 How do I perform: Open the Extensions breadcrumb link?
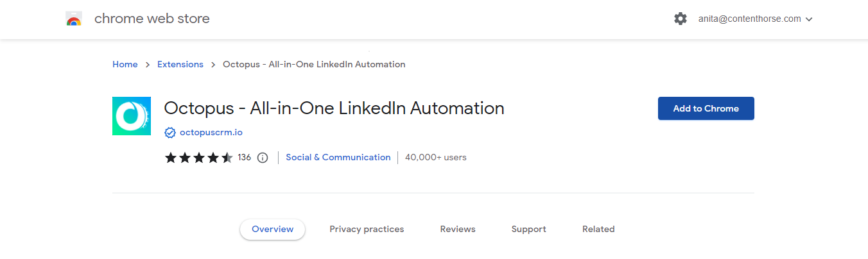tap(180, 64)
